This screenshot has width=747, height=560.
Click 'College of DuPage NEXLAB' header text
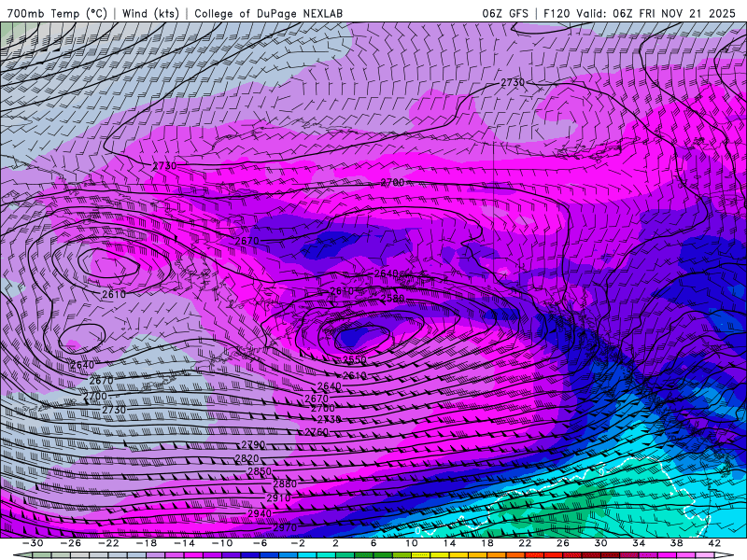tap(268, 13)
